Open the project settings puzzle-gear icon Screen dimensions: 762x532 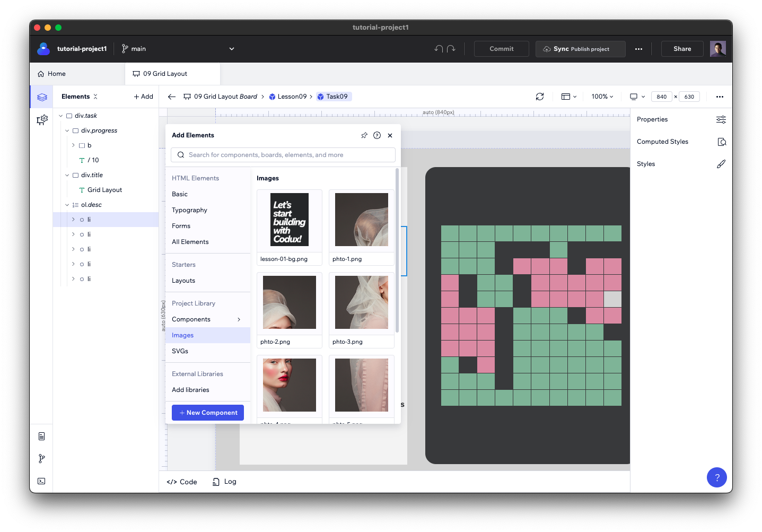click(x=42, y=120)
